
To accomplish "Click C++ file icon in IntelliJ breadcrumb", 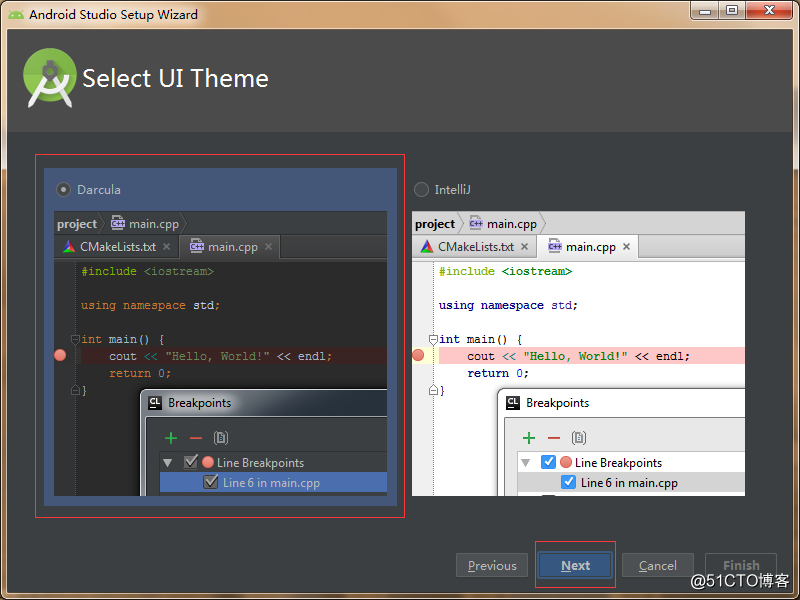I will pos(476,222).
